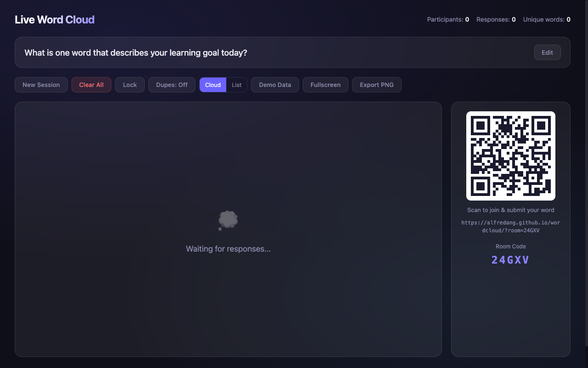Screen dimensions: 588x368
Task: Export the cloud as PNG
Action: (377, 85)
